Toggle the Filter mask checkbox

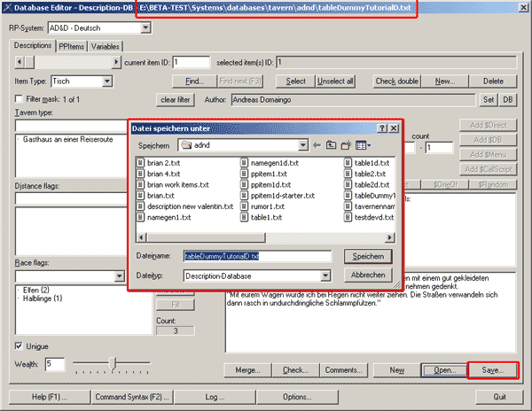click(x=20, y=98)
